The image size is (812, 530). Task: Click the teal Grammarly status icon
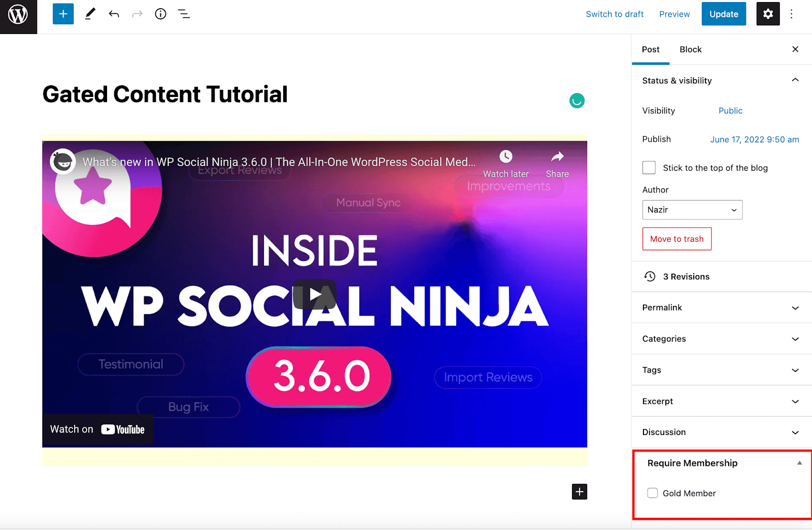577,101
